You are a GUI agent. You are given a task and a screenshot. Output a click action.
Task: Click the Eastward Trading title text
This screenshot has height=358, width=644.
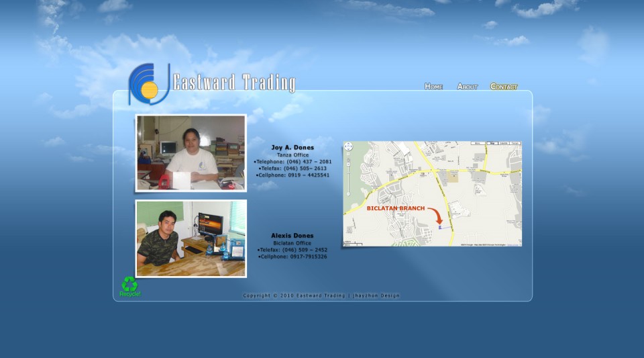click(x=234, y=83)
